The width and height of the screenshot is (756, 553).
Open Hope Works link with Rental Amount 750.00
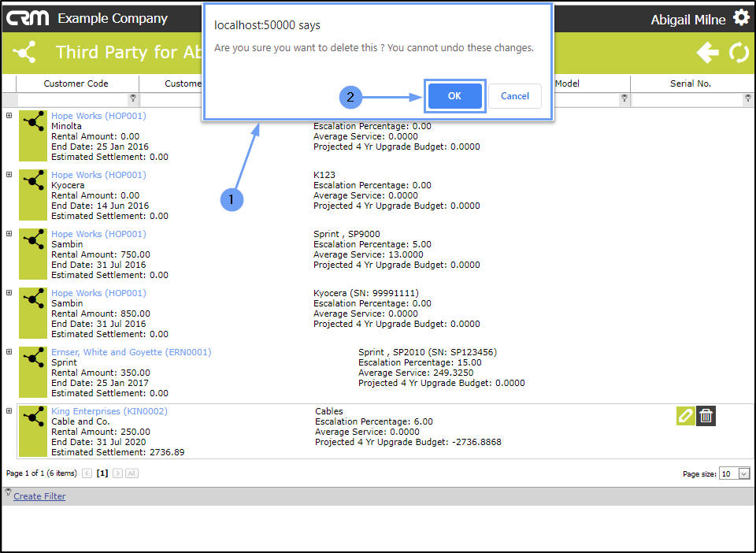pyautogui.click(x=99, y=234)
